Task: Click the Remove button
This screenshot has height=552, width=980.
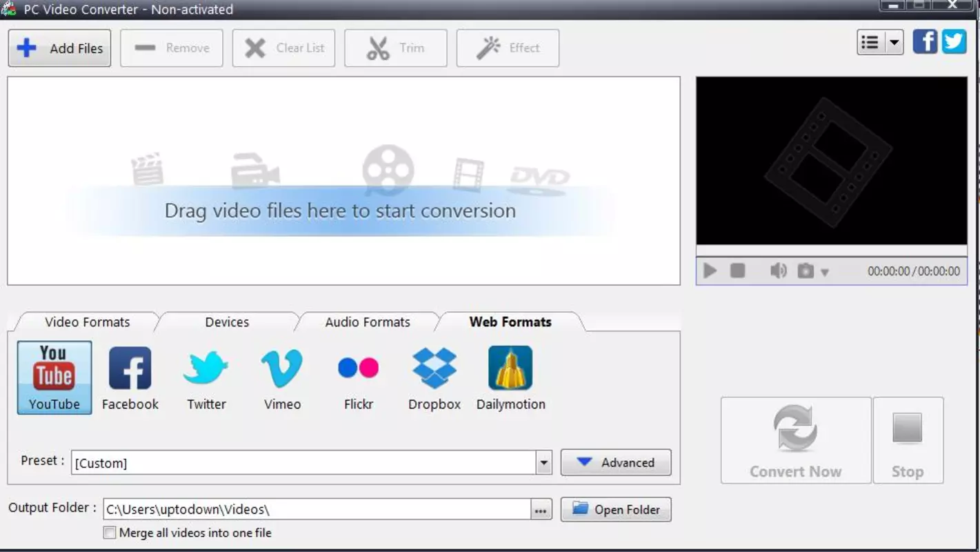Action: pos(172,48)
